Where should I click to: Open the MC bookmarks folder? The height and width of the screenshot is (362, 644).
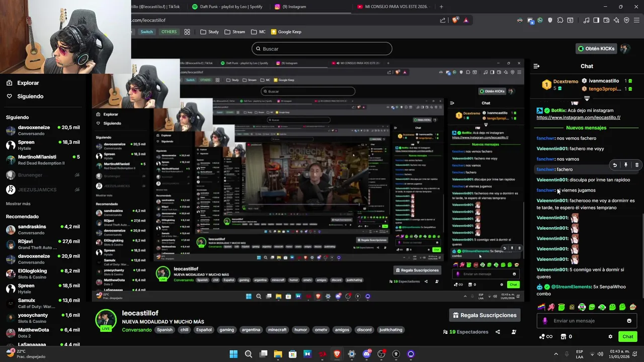pos(258,32)
